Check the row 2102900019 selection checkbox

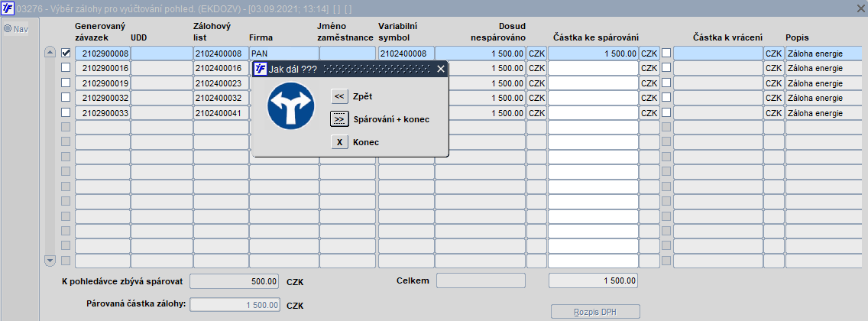click(x=66, y=83)
